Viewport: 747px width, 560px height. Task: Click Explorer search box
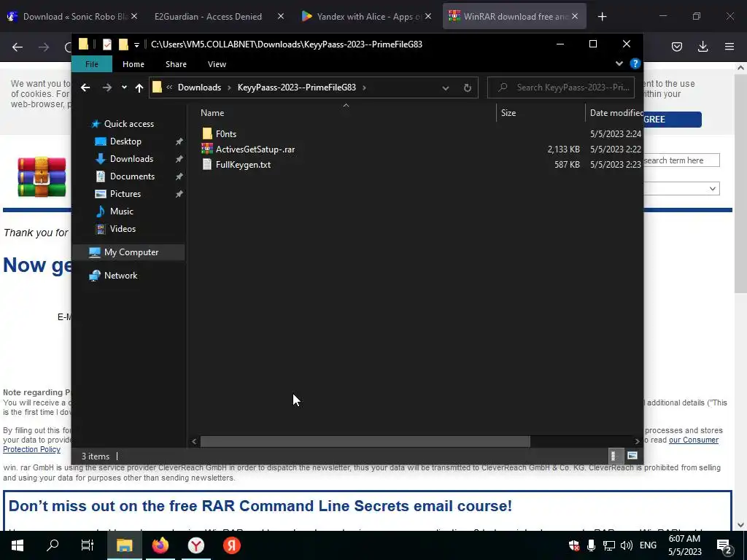coord(561,87)
